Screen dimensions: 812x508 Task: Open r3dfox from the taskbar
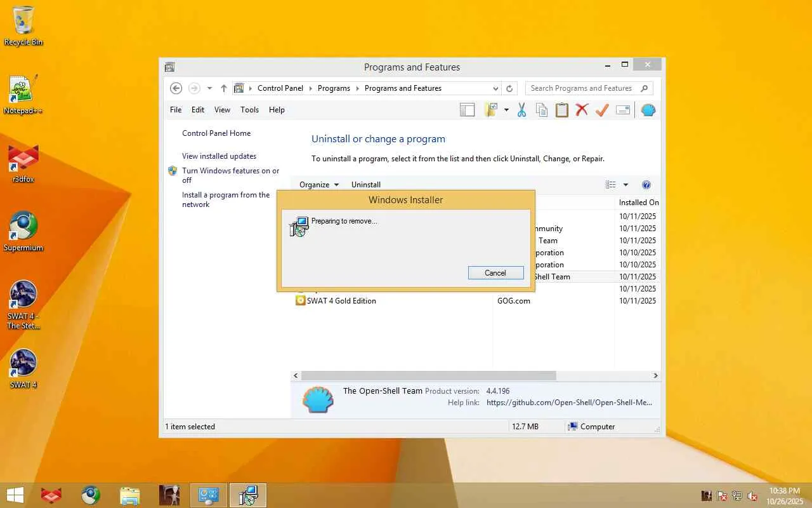[51, 495]
